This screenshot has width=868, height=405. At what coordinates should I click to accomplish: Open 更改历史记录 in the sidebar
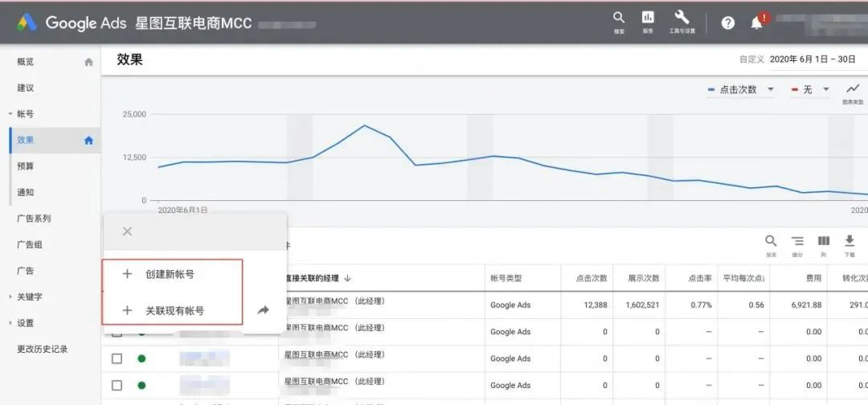[x=43, y=349]
